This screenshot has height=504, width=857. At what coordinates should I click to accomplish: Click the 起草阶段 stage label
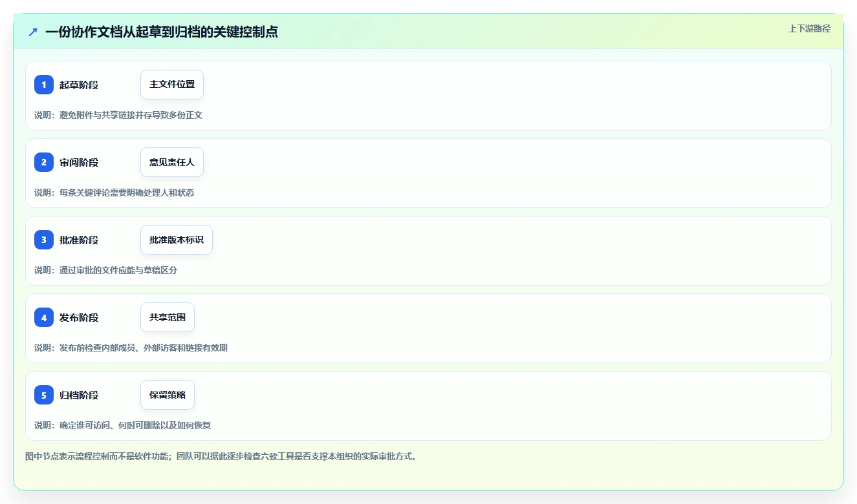(79, 85)
